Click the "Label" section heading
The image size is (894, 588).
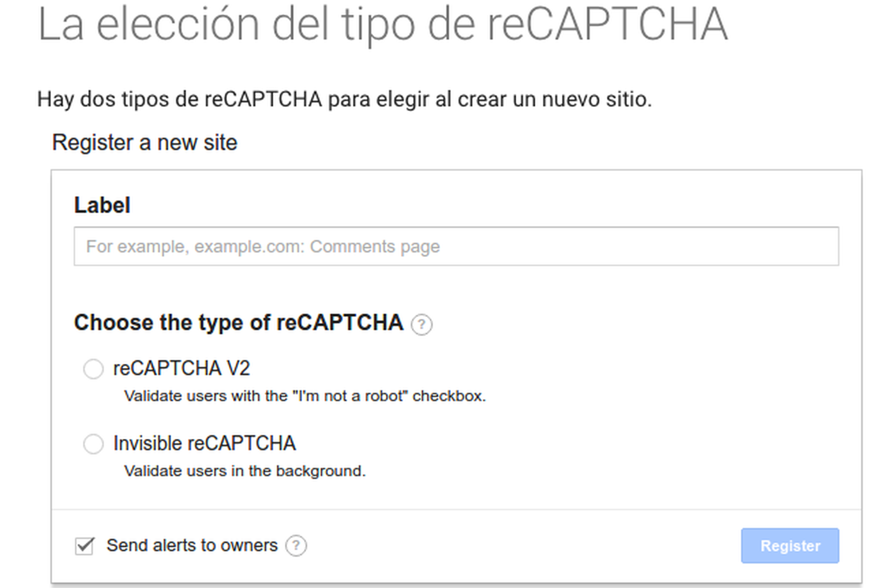(x=103, y=205)
